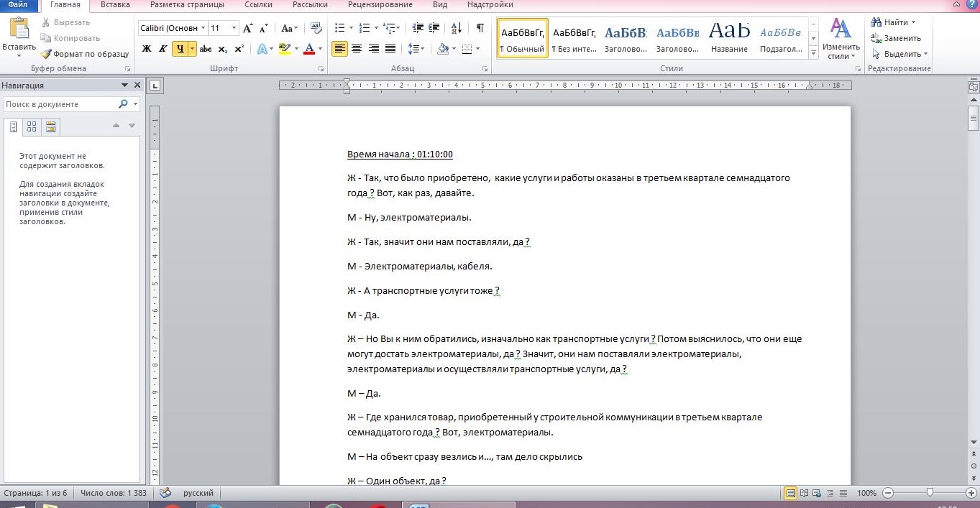Apply the Подзаголовок style
980x508 pixels.
point(781,38)
